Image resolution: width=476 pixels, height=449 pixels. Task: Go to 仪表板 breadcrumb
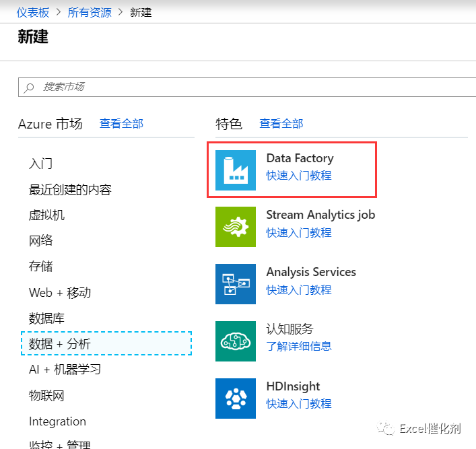(x=33, y=12)
